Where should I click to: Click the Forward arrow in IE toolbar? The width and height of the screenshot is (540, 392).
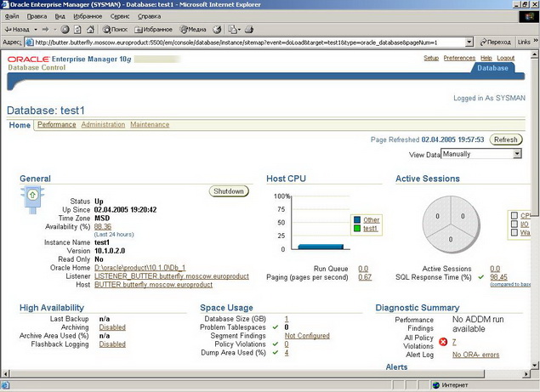pyautogui.click(x=46, y=30)
